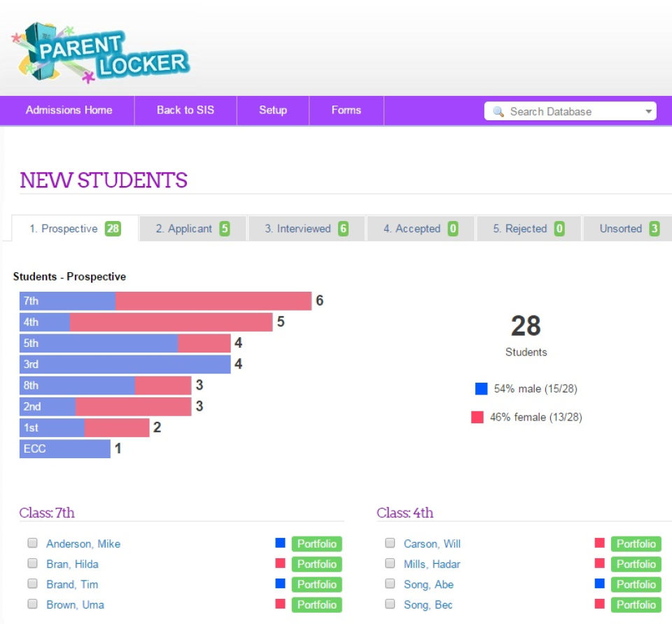Tick the checkbox next to Brown, Uma
The height and width of the screenshot is (624, 672).
[x=33, y=604]
